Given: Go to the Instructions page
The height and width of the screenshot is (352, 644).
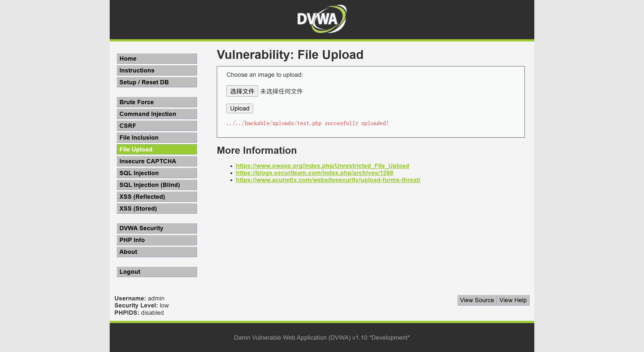Looking at the screenshot, I should point(156,70).
